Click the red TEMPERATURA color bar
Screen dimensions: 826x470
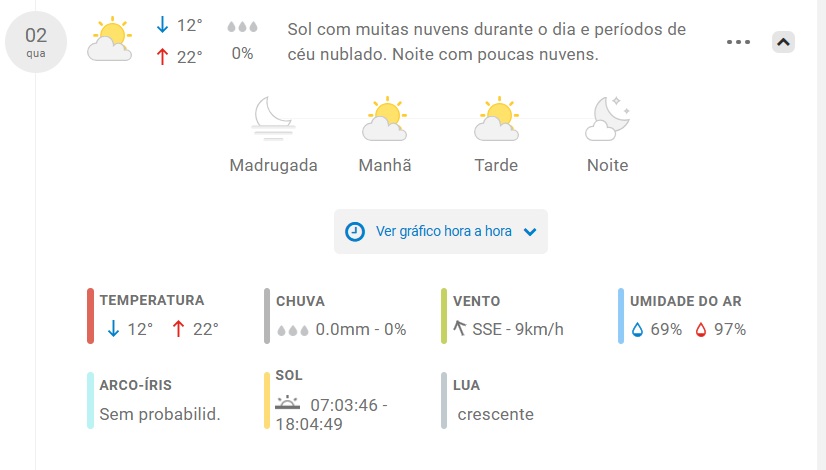91,316
